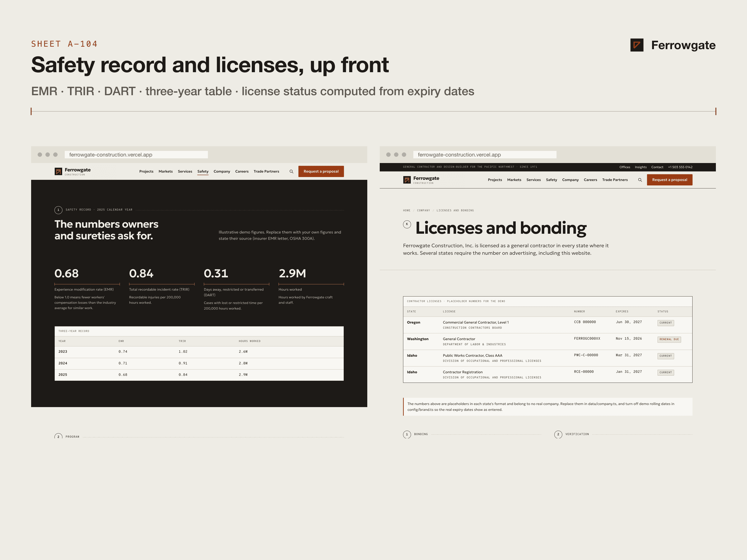The height and width of the screenshot is (560, 747).
Task: Click 2023 row in three-year record
Action: click(x=199, y=352)
